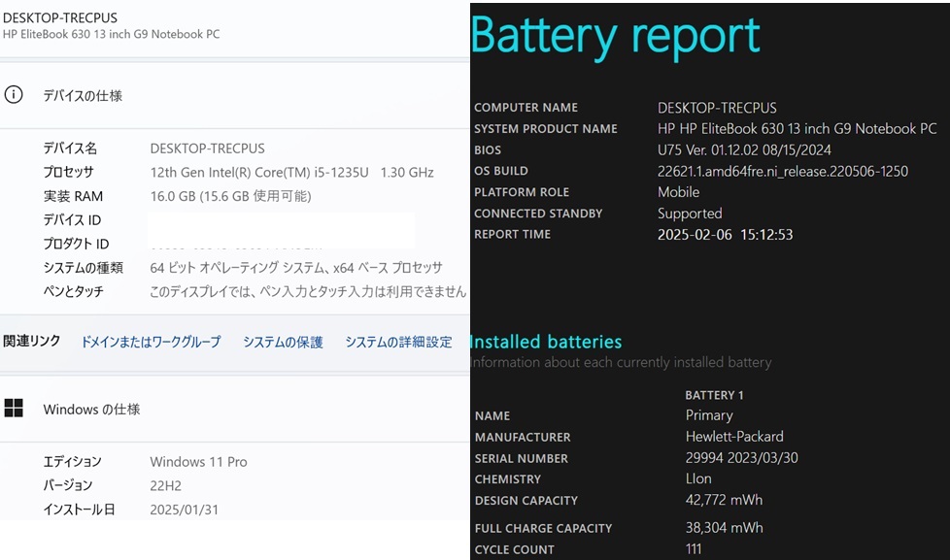Open the ドメインまたはワークグループ link
This screenshot has height=560, width=950.
click(151, 342)
